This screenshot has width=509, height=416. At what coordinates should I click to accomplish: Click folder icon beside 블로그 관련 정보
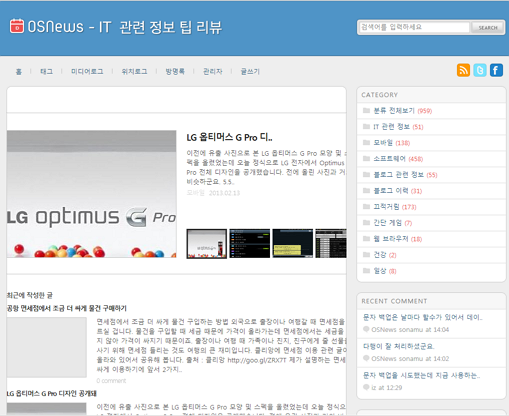(366, 174)
